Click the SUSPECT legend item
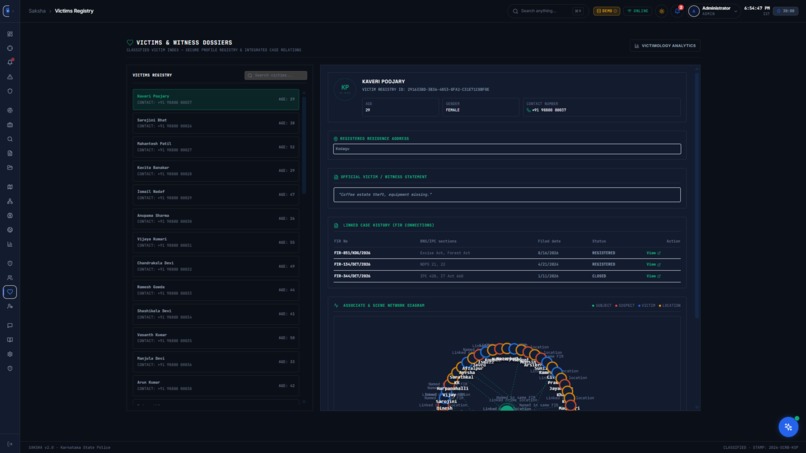Viewport: 806px width, 453px height. click(x=625, y=305)
